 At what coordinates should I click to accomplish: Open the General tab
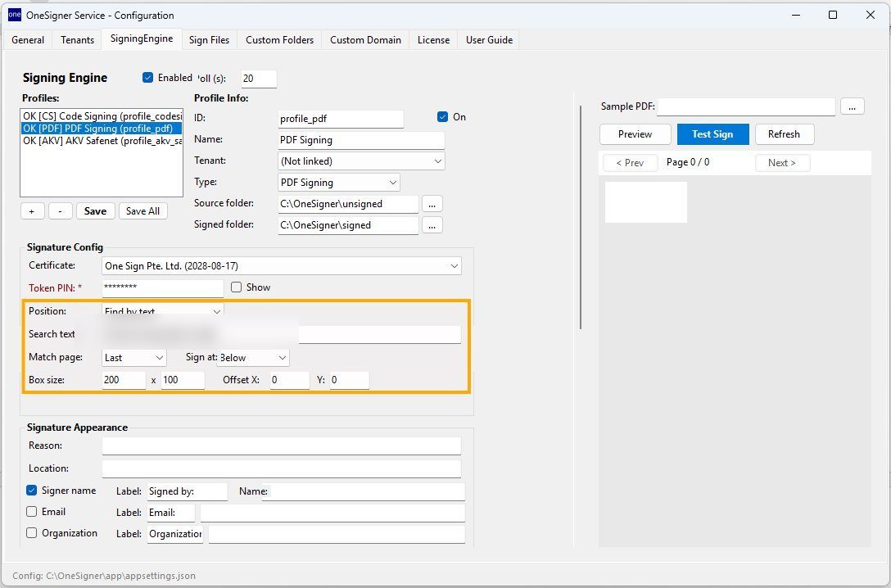click(28, 40)
